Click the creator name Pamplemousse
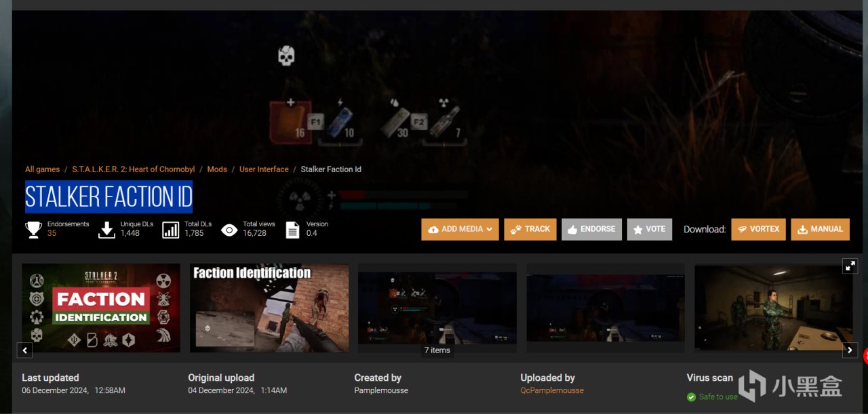Image resolution: width=868 pixels, height=414 pixels. click(x=381, y=390)
